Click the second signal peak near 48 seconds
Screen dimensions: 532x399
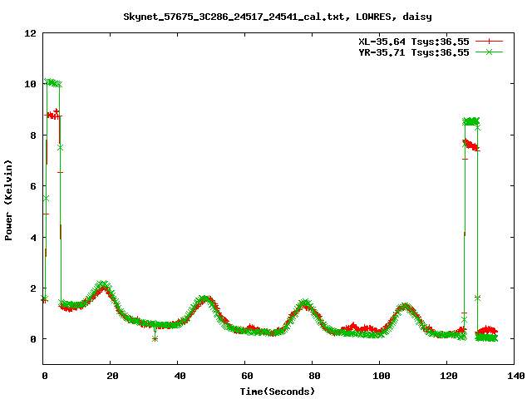(x=204, y=299)
